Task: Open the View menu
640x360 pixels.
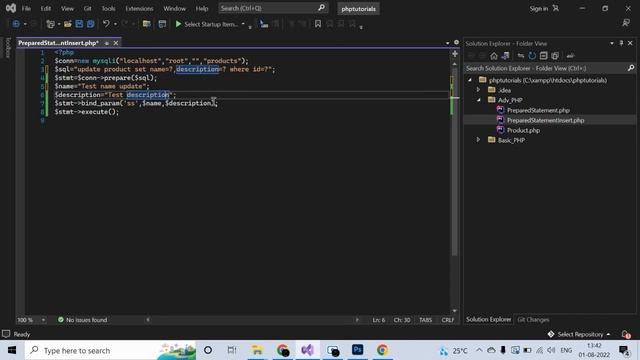Action: click(x=67, y=8)
